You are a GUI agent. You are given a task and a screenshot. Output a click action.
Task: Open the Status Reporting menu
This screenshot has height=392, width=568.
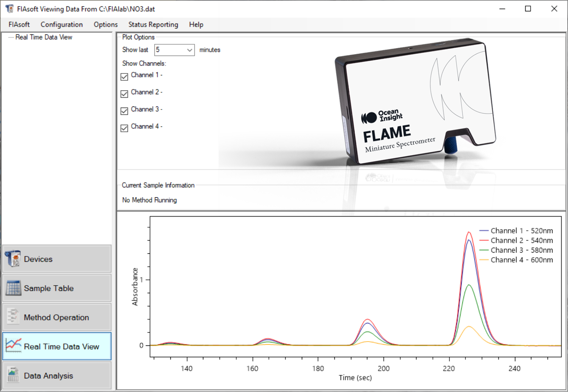(153, 24)
